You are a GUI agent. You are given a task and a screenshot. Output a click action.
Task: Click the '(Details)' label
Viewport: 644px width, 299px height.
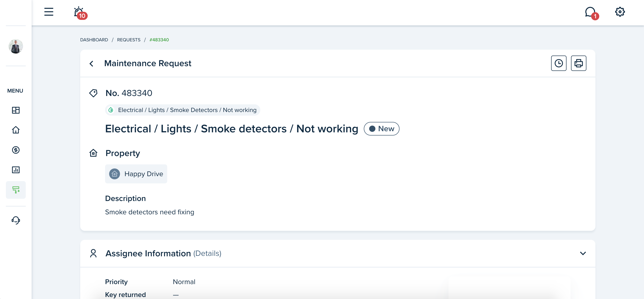[x=207, y=253]
